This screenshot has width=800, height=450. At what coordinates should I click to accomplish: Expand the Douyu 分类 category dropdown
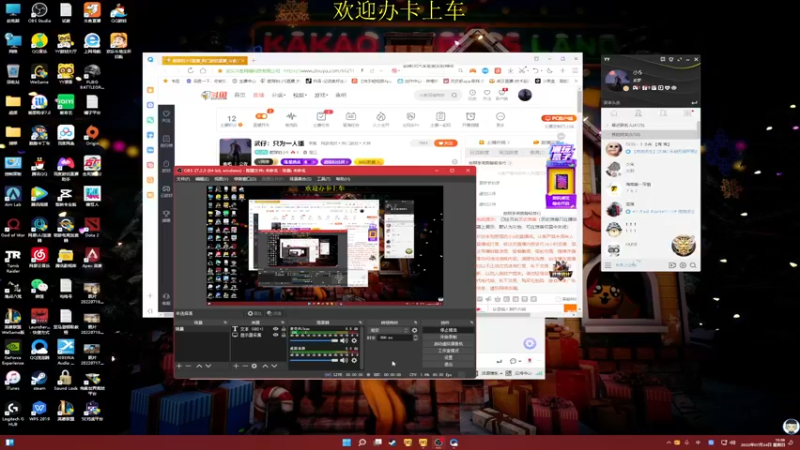tap(279, 95)
